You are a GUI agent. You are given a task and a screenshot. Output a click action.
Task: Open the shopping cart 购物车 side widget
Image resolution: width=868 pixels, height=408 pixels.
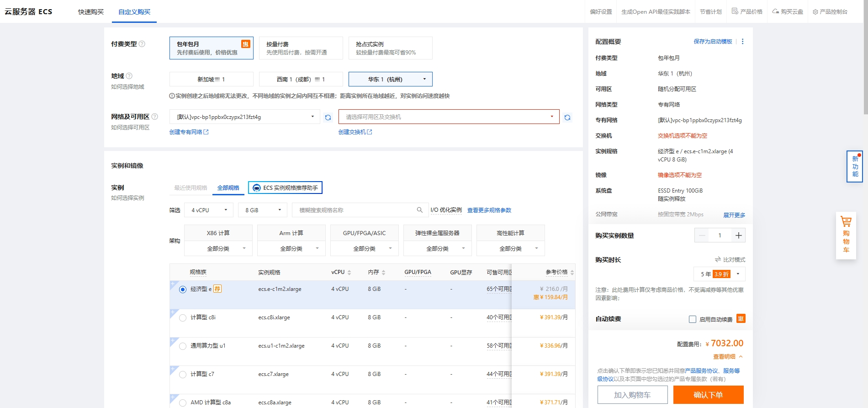pos(846,235)
